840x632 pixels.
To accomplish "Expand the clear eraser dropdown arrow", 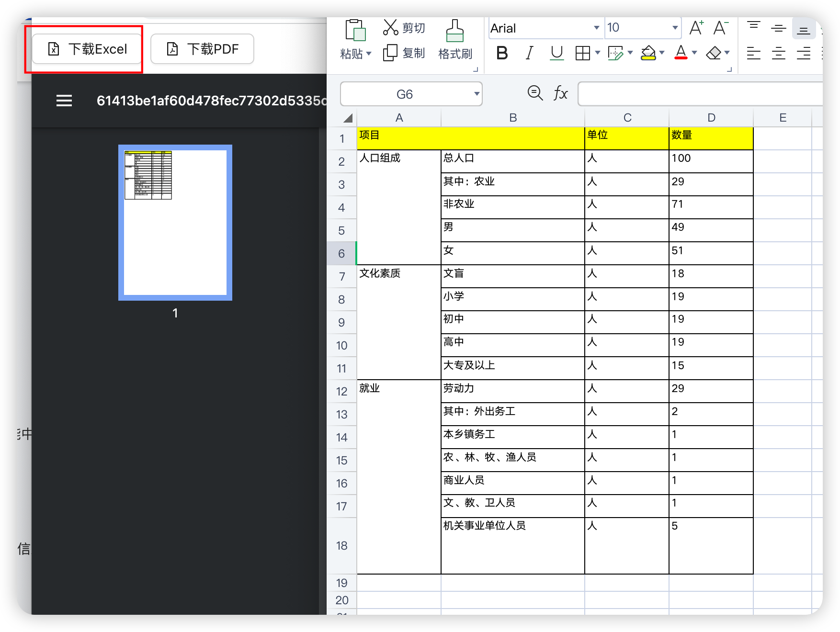I will pyautogui.click(x=726, y=53).
